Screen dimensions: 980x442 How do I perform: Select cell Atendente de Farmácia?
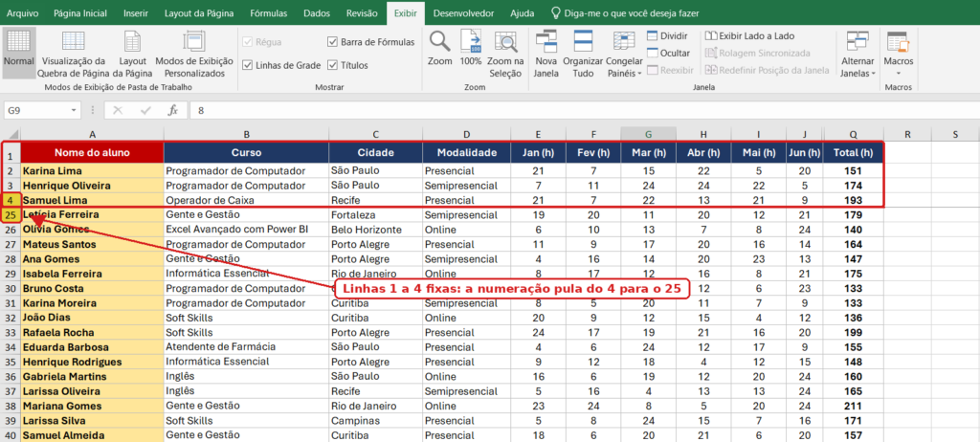pyautogui.click(x=246, y=347)
